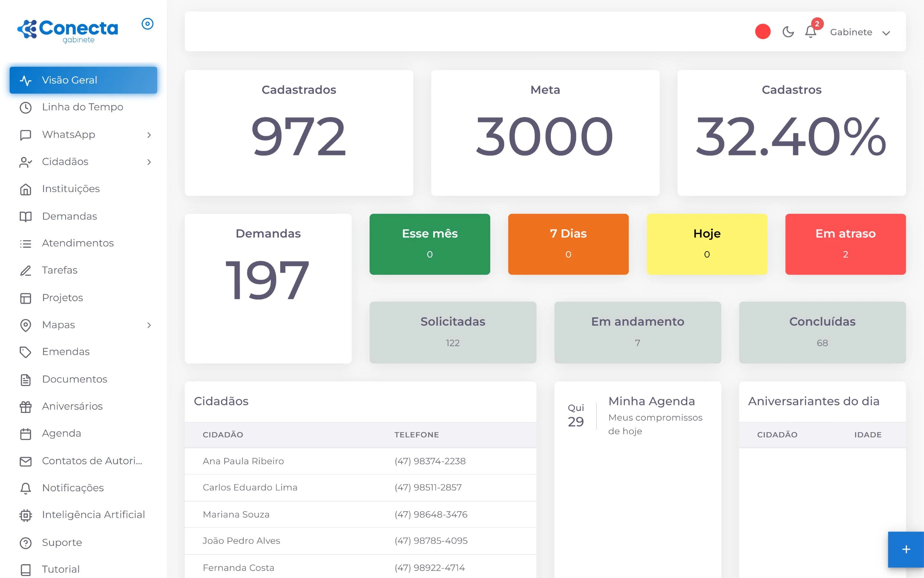Open Emendas menu item
Screen dimensions: 924x578
[83, 352]
